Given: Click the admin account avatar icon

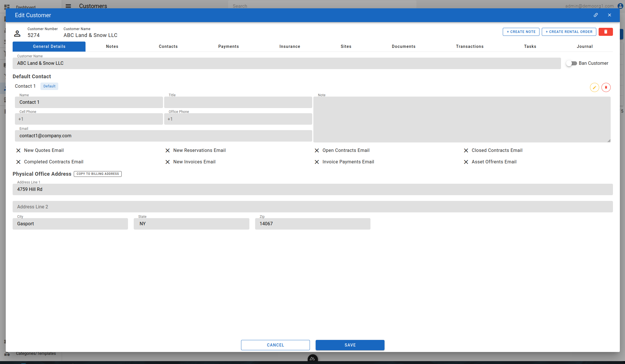Looking at the screenshot, I should (x=620, y=6).
